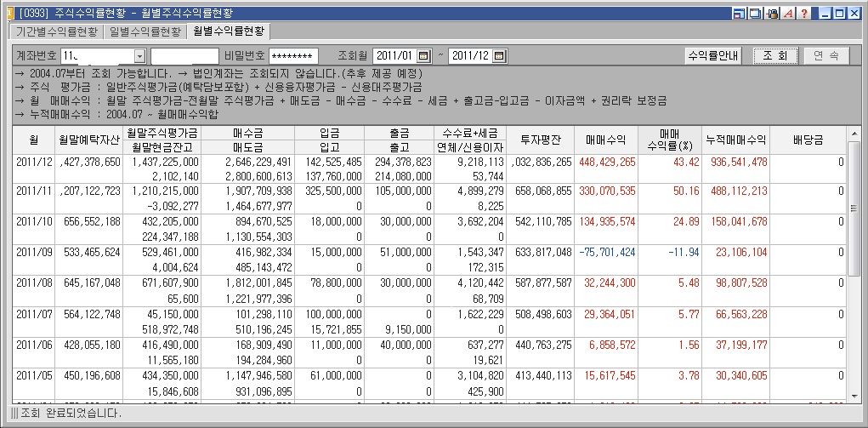Click the 수수료+세금 header
Viewport: 868px width, 428px height.
tap(470, 133)
